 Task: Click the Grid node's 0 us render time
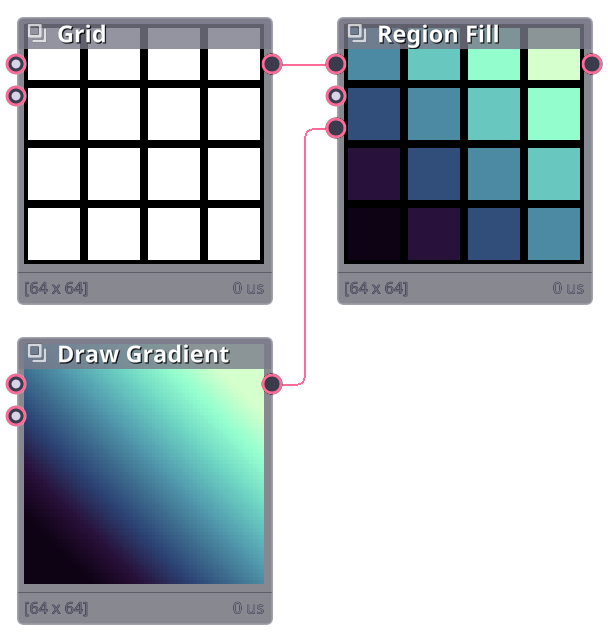(248, 288)
